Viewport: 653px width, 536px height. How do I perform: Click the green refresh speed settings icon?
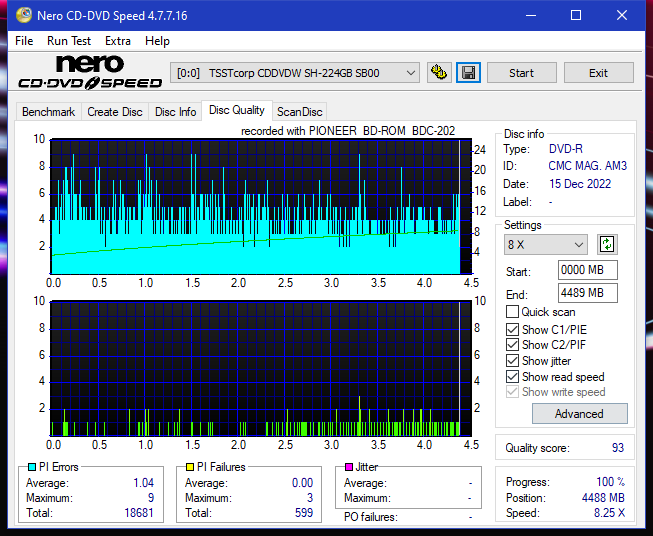click(607, 244)
